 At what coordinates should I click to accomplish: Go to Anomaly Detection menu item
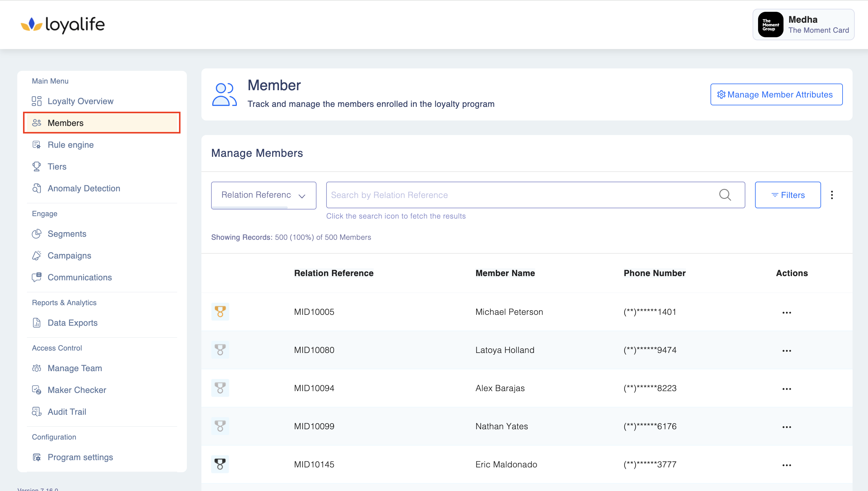tap(84, 188)
